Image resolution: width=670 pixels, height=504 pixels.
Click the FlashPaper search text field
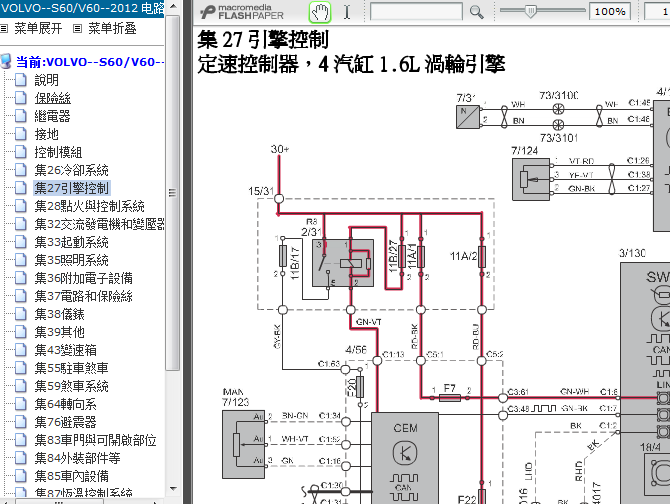click(416, 12)
